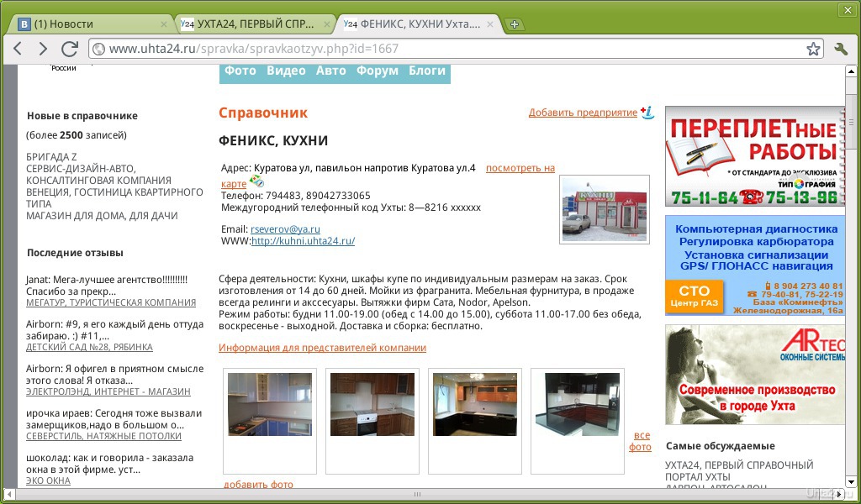Click the Самые обсуждаемые heading

(721, 446)
